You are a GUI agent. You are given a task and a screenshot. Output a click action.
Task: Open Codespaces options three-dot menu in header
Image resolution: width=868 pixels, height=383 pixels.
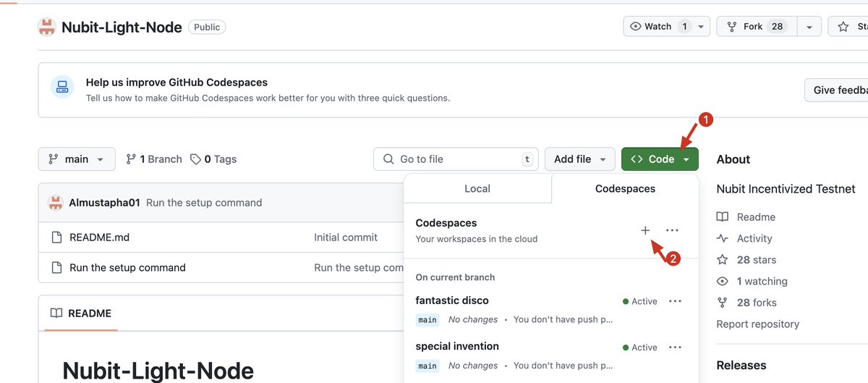tap(672, 230)
